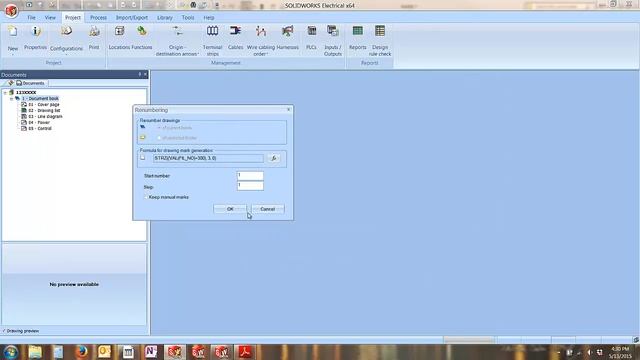Open Functions manager
The height and width of the screenshot is (360, 640).
coord(142,39)
